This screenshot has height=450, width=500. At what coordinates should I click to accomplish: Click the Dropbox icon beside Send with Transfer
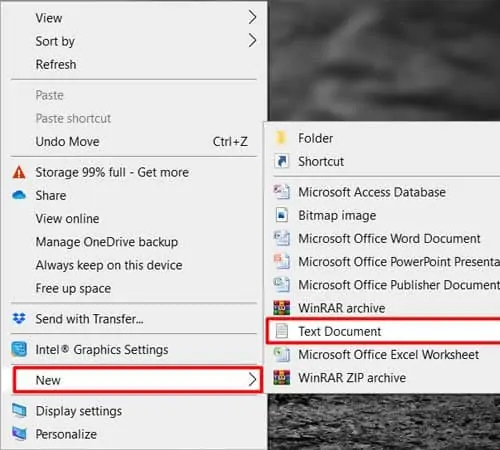pyautogui.click(x=19, y=319)
